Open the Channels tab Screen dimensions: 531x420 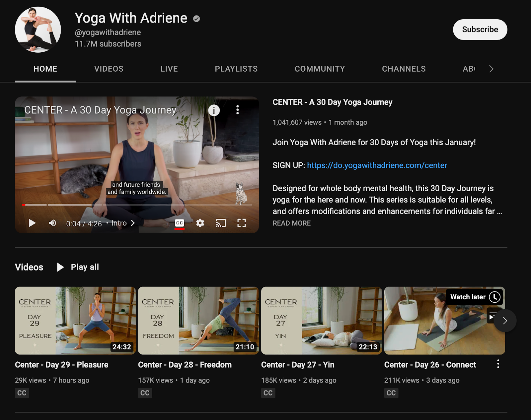pyautogui.click(x=404, y=69)
